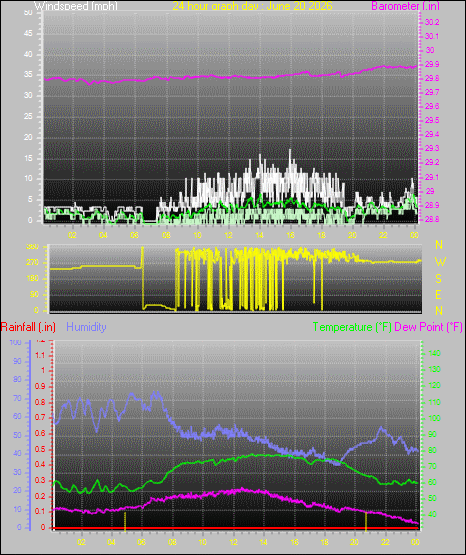This screenshot has height=555, width=466.
Task: Click barometer axis value 29.6
Action: pos(432,107)
